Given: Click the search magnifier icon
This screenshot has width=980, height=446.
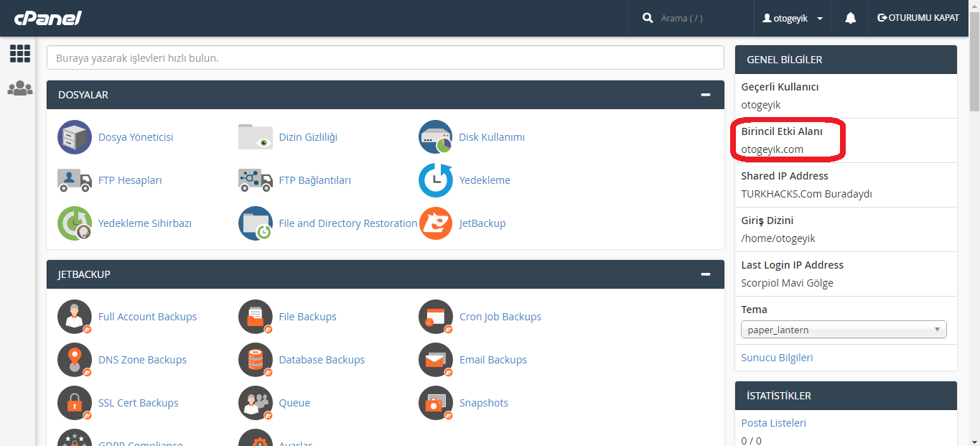Looking at the screenshot, I should click(x=648, y=18).
